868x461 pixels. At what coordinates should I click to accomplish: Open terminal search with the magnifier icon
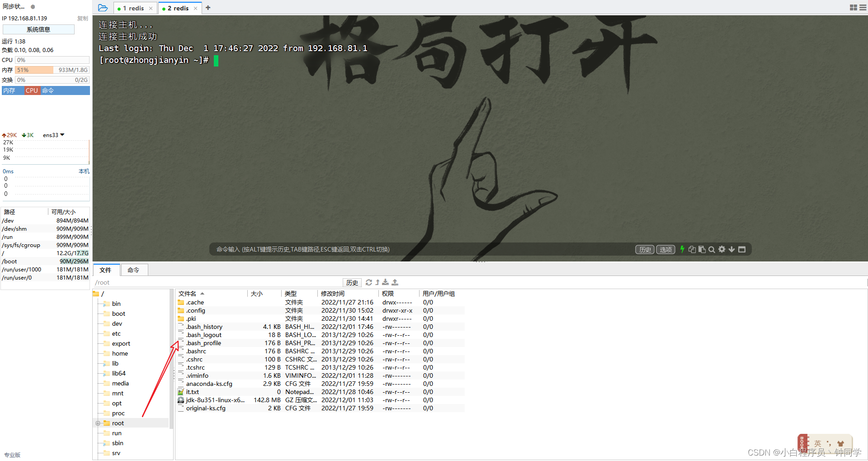pos(712,249)
